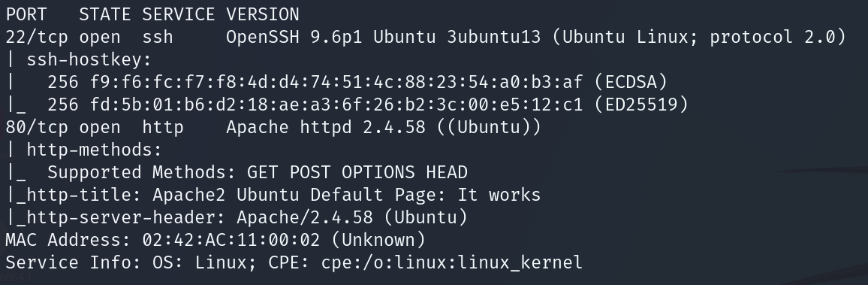Click the Service Info line

294,262
